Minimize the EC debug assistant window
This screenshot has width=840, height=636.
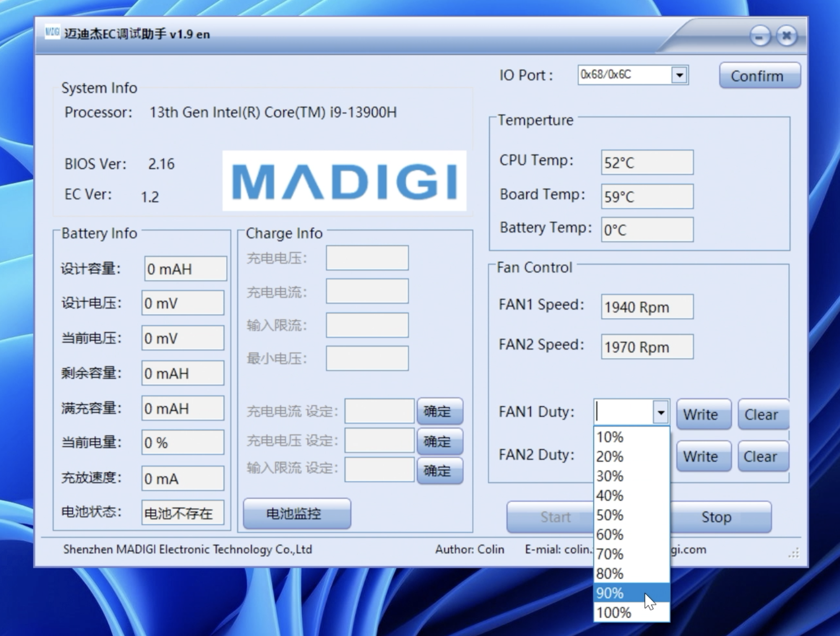[x=760, y=36]
